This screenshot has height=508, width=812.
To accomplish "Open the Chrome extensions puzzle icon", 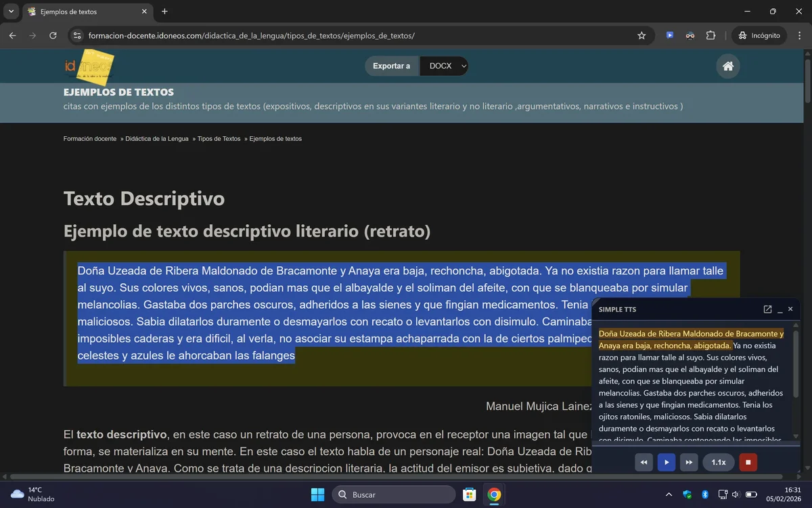I will click(710, 35).
